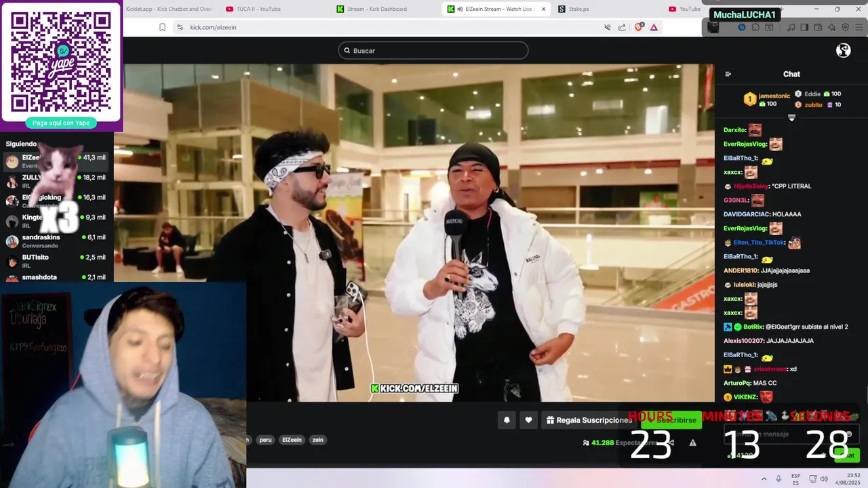The width and height of the screenshot is (868, 488).
Task: Click ArturoPq username in chat
Action: tap(737, 383)
